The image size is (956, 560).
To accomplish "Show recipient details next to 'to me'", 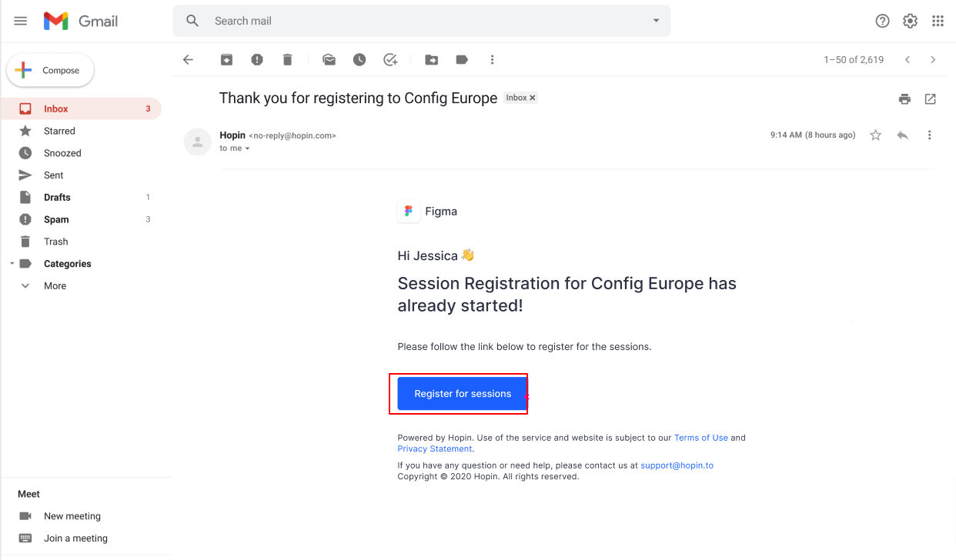I will tap(247, 148).
